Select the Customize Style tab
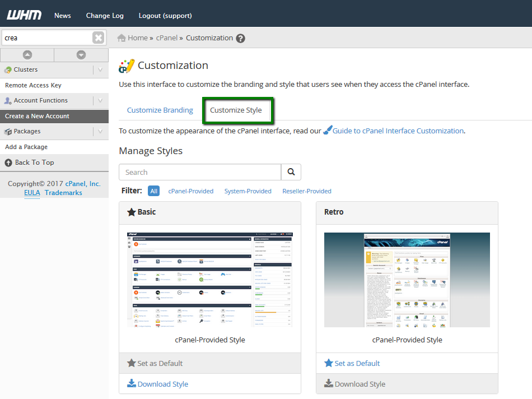Screen dimensions: 532x399 point(236,110)
